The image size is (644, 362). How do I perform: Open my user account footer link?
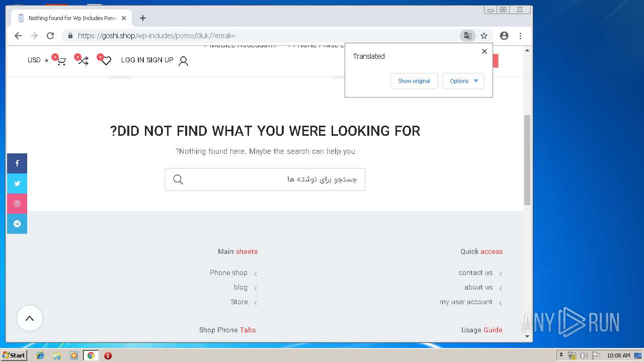(466, 302)
